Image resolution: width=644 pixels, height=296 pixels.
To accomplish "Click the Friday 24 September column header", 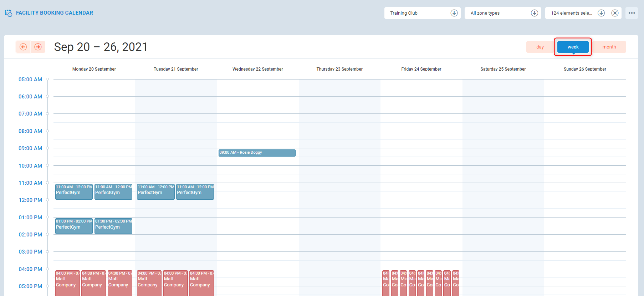I will pos(421,69).
